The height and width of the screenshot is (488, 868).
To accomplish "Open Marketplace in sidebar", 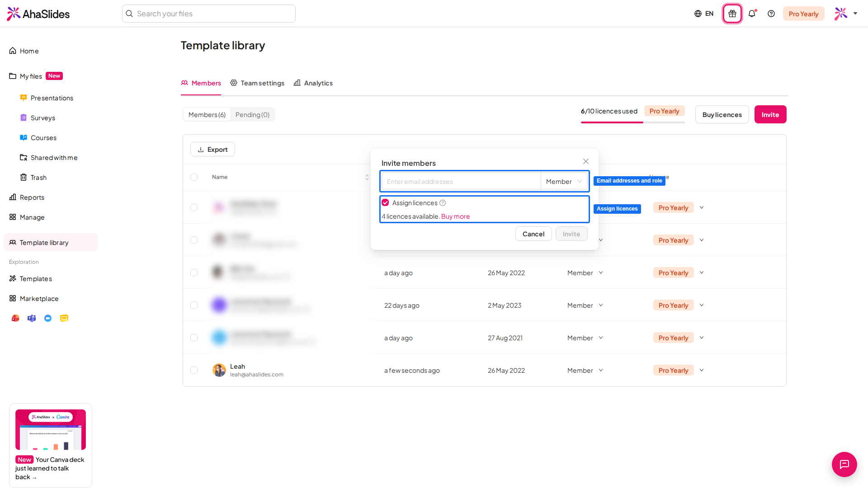I will (34, 299).
